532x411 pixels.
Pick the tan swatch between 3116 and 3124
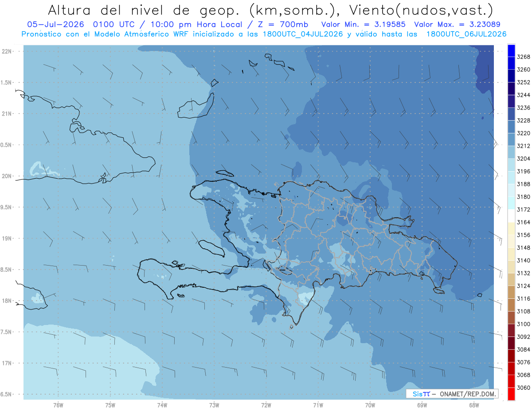(511, 292)
